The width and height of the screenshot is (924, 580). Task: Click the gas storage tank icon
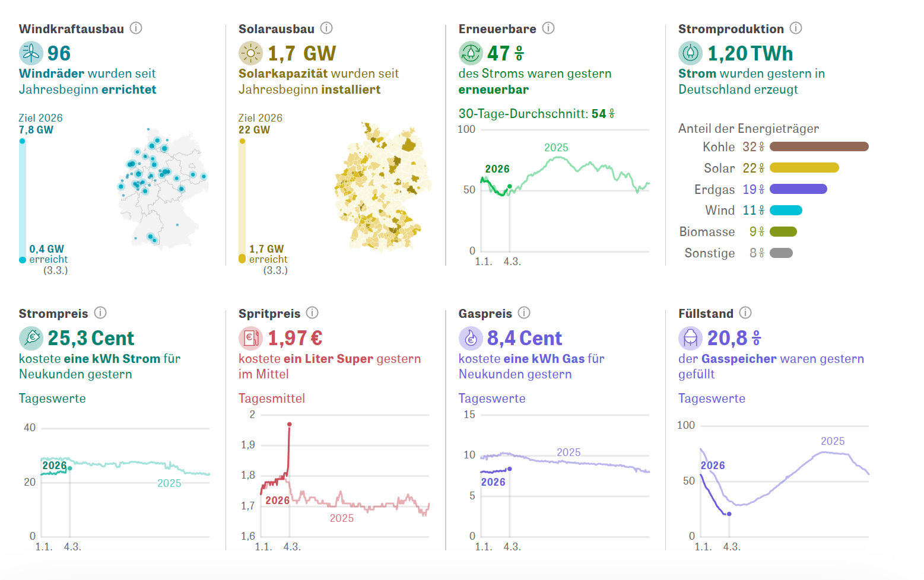(690, 338)
